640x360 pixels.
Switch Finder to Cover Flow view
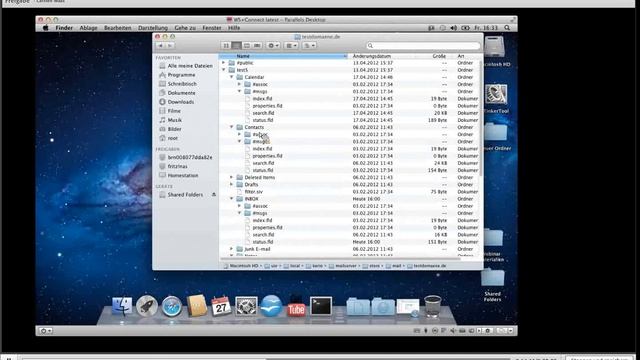257,46
